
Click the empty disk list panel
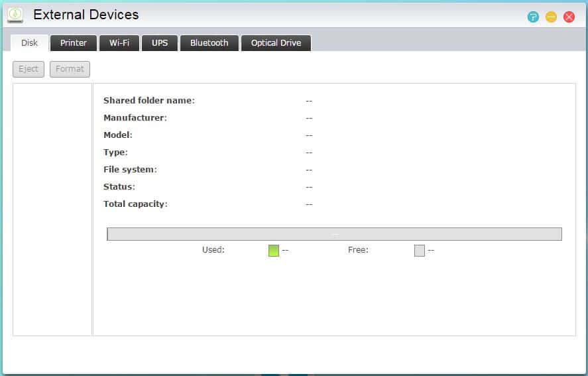(x=52, y=209)
